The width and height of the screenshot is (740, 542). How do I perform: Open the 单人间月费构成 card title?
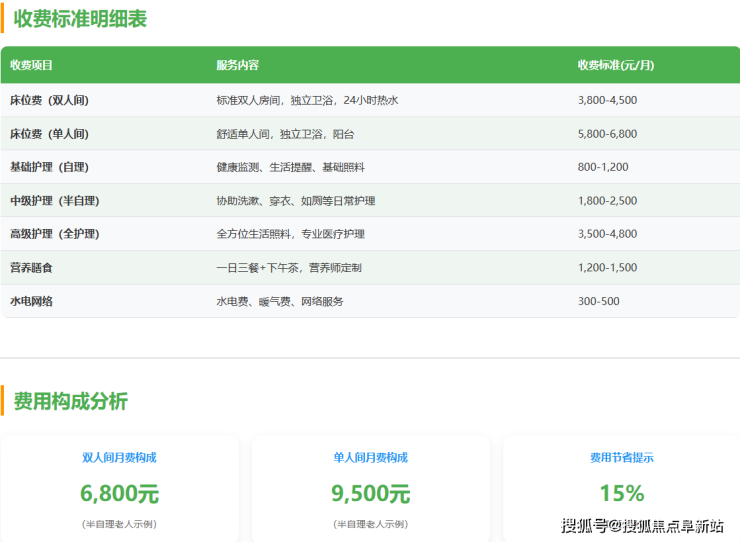tap(370, 458)
